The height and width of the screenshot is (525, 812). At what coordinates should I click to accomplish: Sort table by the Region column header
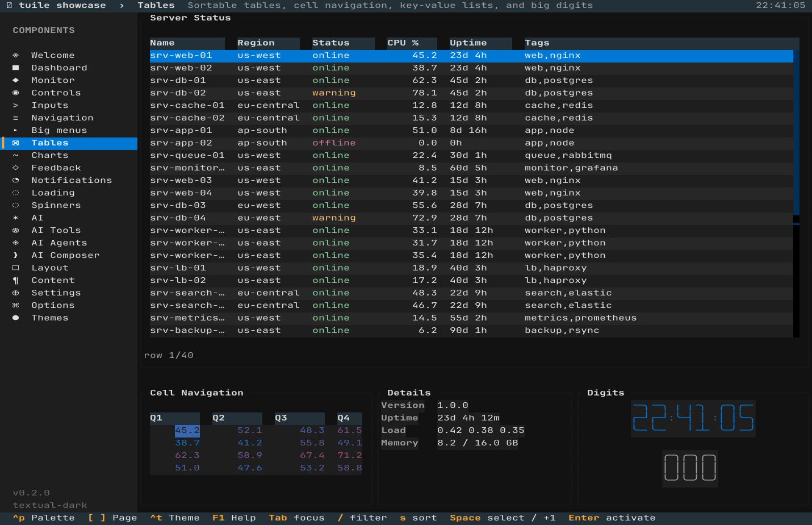click(x=269, y=43)
